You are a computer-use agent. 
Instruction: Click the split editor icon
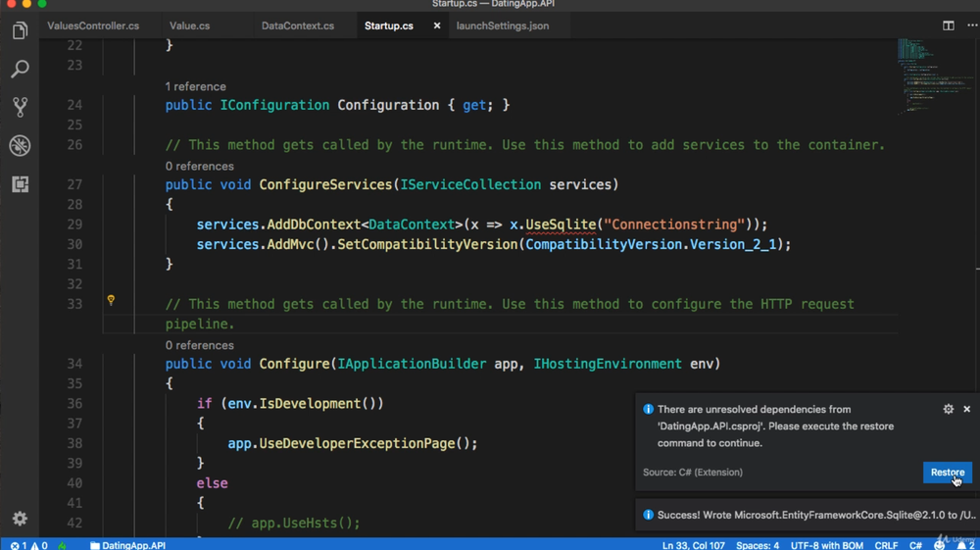point(948,25)
